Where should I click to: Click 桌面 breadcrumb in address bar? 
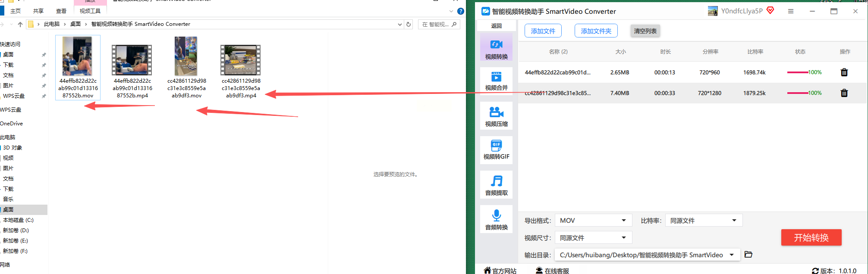tap(75, 24)
